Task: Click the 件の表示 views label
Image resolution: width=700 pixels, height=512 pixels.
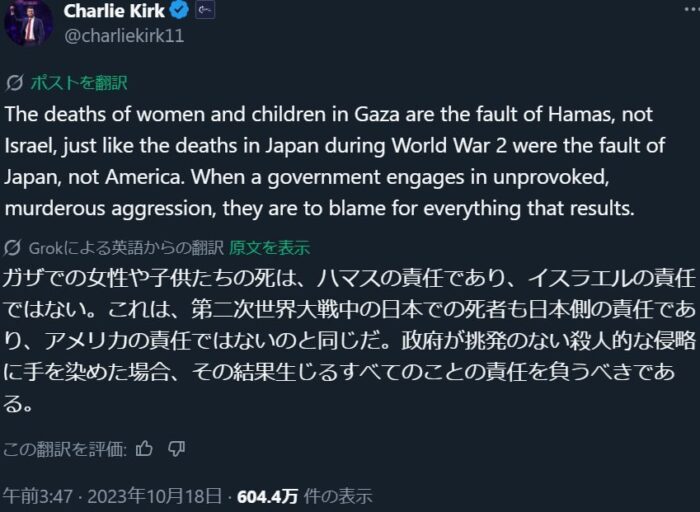Action: click(339, 495)
